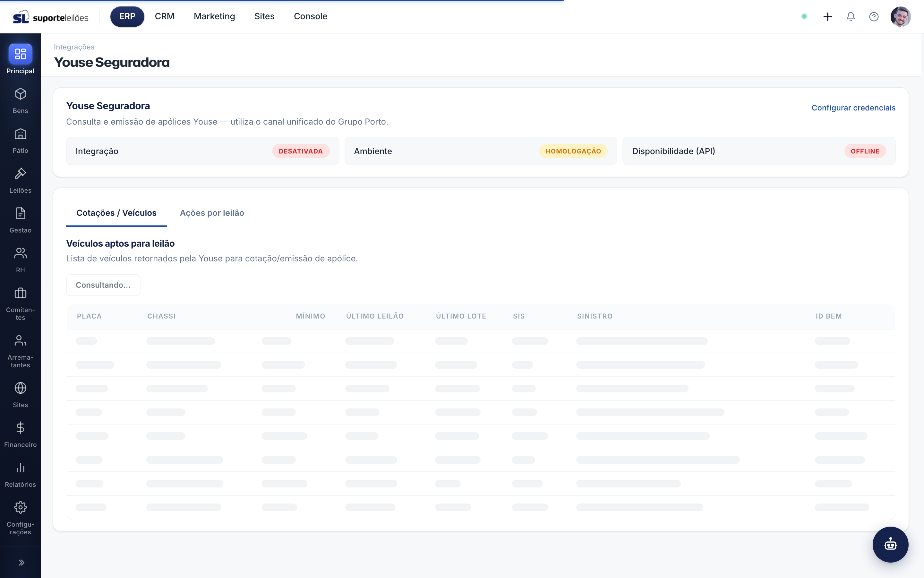Open user profile avatar
The width and height of the screenshot is (924, 578).
click(x=900, y=16)
